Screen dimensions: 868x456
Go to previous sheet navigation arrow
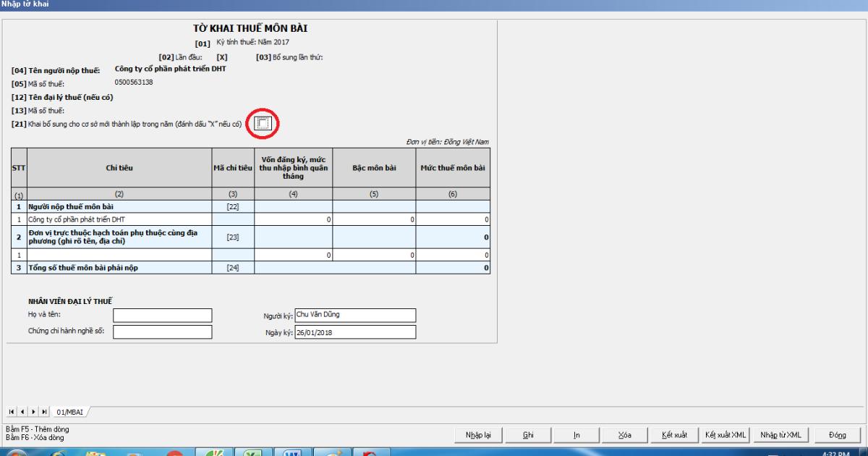(x=22, y=412)
